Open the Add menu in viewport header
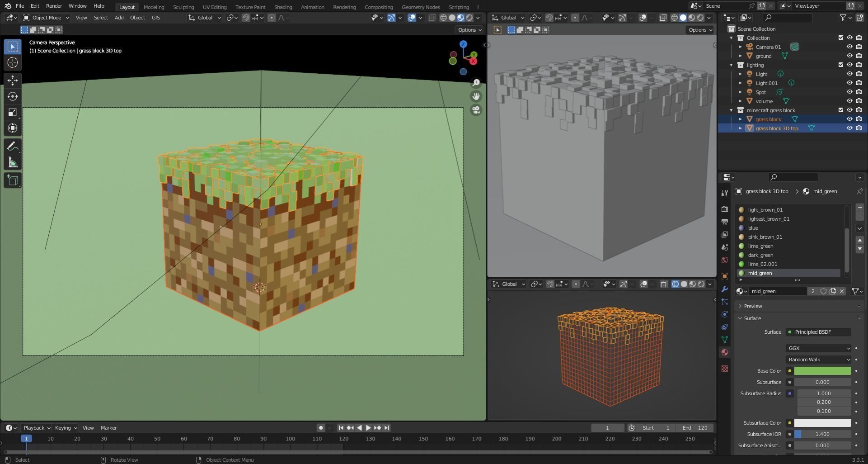The image size is (868, 464). click(119, 18)
